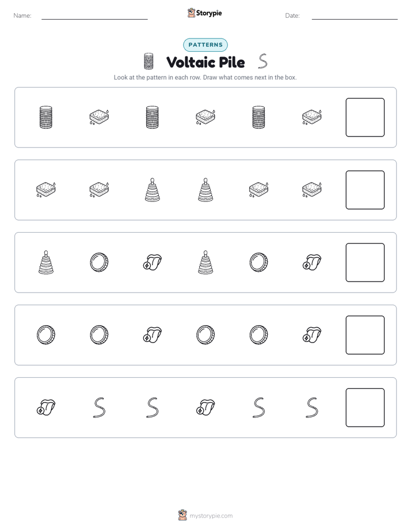Click the last wet sponge in row one
Image resolution: width=411 pixels, height=532 pixels.
[311, 117]
